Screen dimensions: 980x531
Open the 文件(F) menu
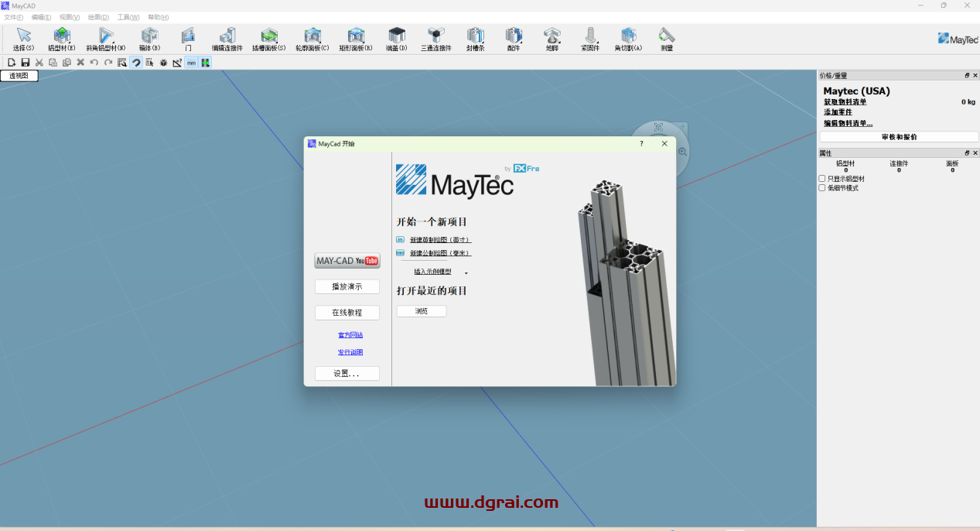click(13, 17)
